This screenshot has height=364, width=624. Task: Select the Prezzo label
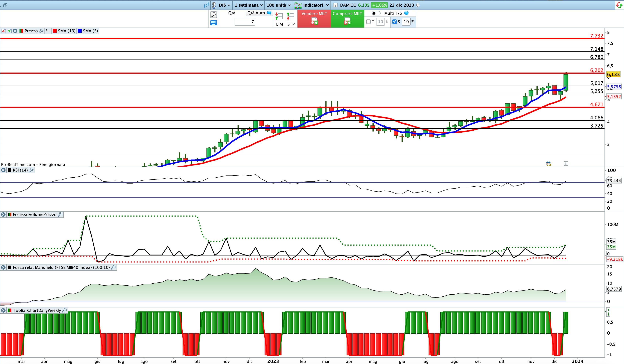31,31
